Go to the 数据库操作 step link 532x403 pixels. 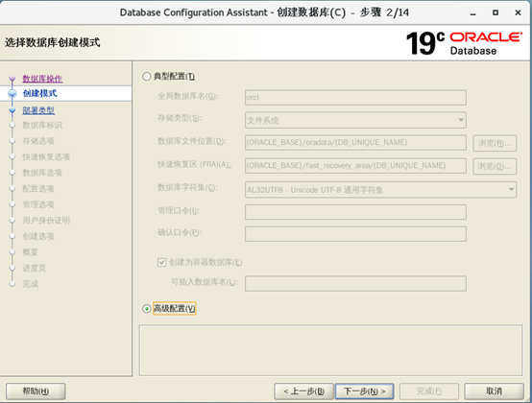pos(42,79)
